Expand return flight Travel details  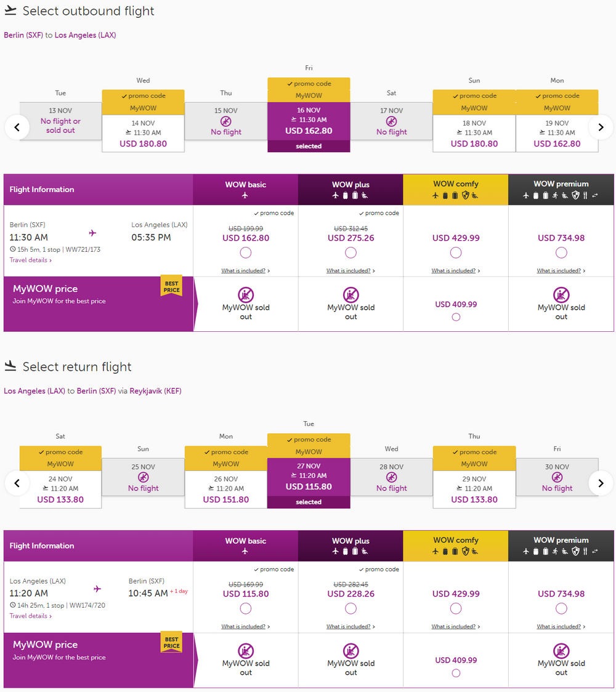[x=30, y=616]
